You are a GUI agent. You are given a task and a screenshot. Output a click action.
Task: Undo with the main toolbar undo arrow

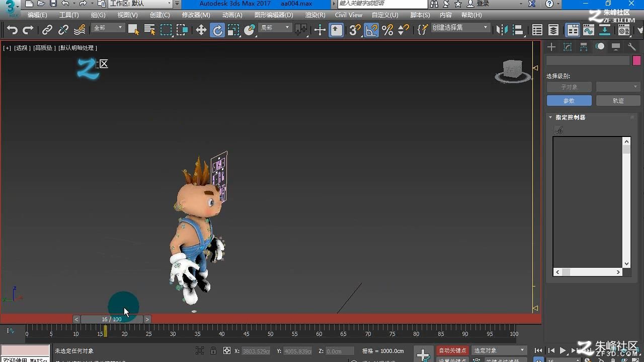click(12, 30)
